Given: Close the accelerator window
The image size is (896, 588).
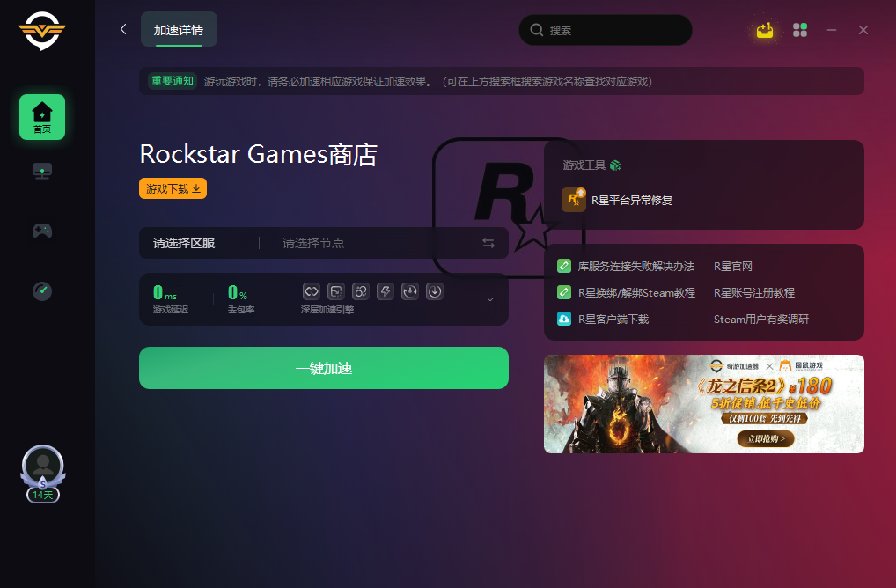Looking at the screenshot, I should (x=863, y=30).
